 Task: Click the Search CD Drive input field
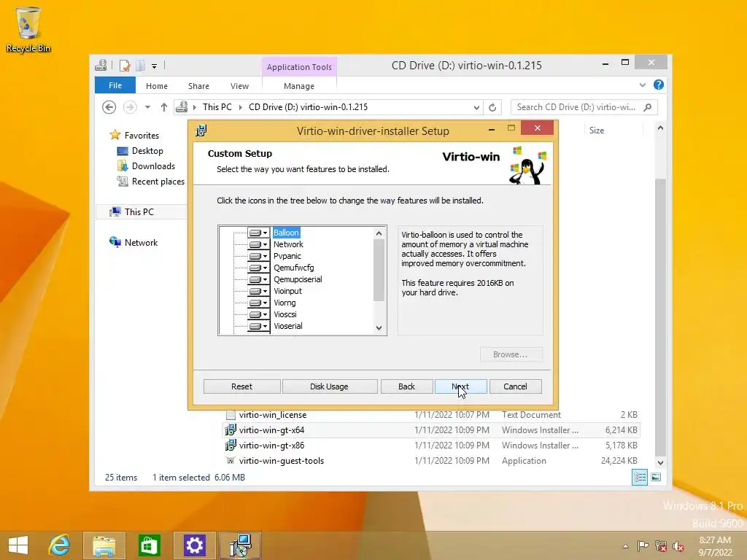[584, 107]
